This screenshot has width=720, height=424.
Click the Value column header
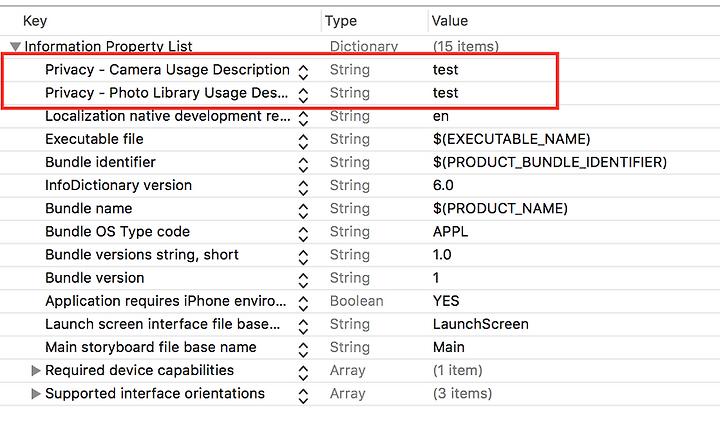(450, 21)
